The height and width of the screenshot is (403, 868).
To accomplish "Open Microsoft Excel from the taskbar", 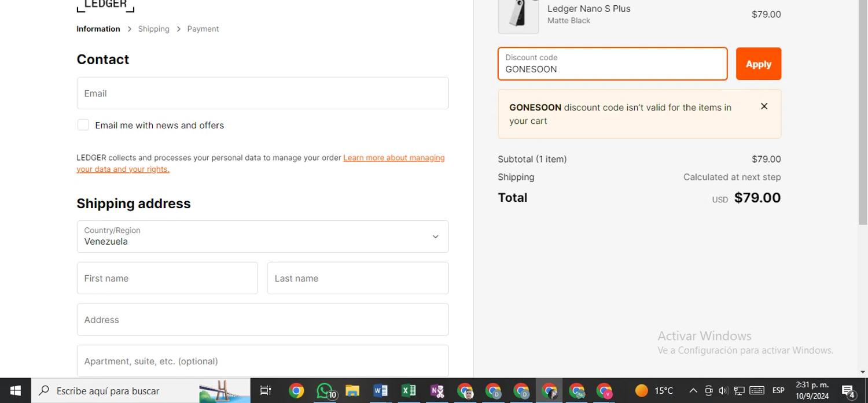I will pos(409,391).
